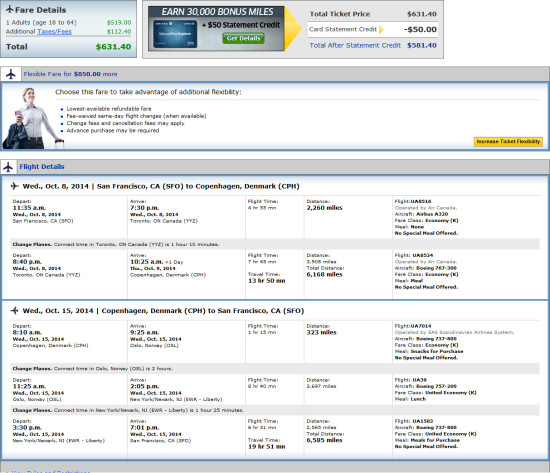Click the return plane icon for Oct. 15 flight
This screenshot has width=550, height=473.
(x=14, y=311)
